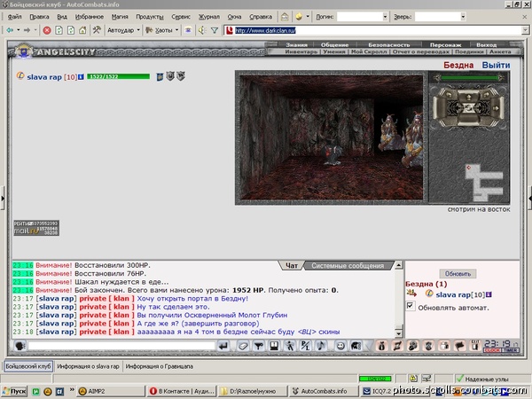Toggle the speaker sound icon in toolbar
Viewport: 532px width, 399px height.
pos(202,30)
